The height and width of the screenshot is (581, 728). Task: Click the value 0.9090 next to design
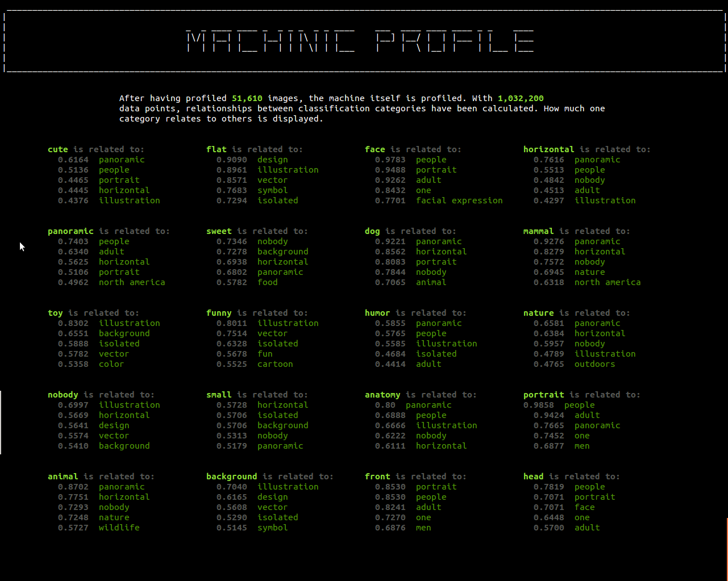232,160
